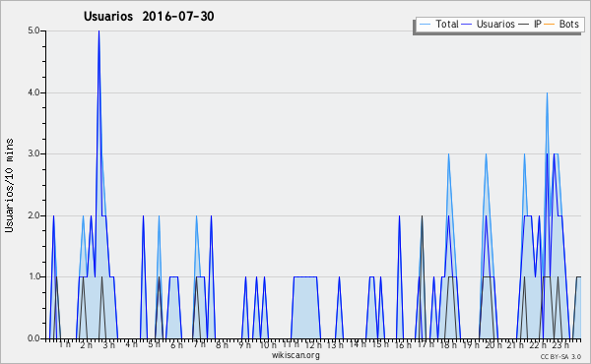Viewport: 591px width, 364px height.
Task: Click the '3 h' x-axis label
Action: [109, 344]
